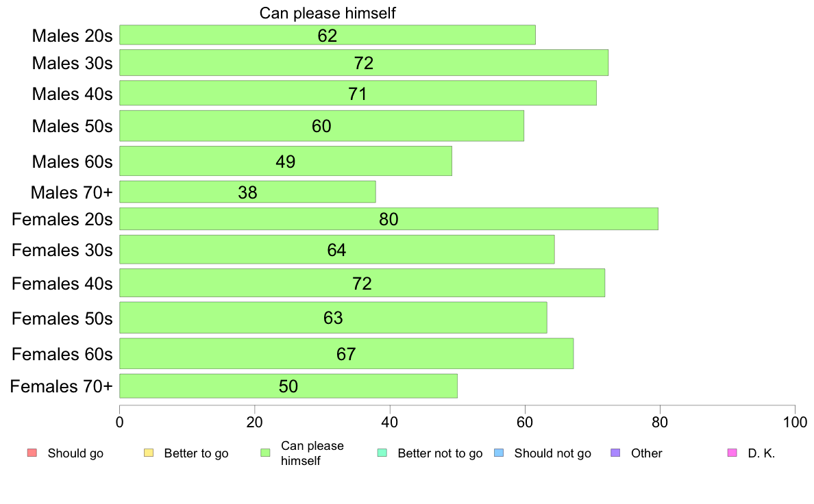Click the purple Other legend swatch
The image size is (814, 504).
(x=616, y=453)
